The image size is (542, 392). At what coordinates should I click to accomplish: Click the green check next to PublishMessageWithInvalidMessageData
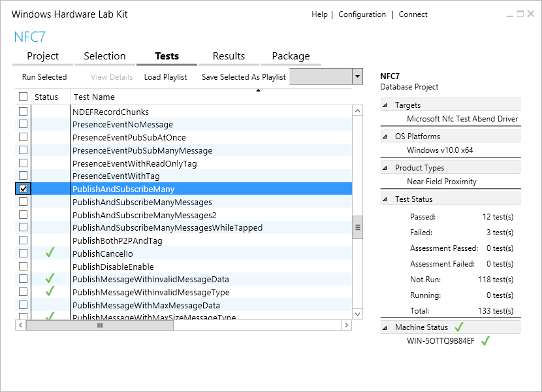[50, 278]
